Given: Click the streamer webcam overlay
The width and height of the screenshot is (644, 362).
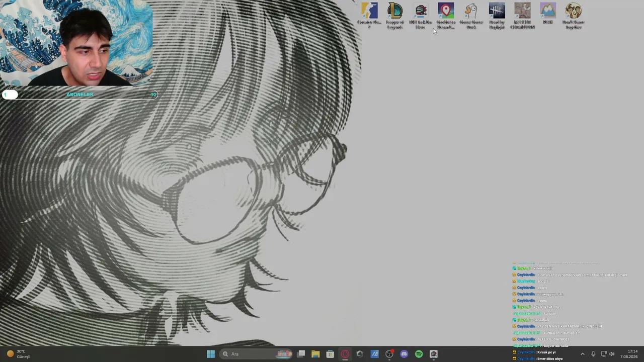Looking at the screenshot, I should [x=76, y=43].
